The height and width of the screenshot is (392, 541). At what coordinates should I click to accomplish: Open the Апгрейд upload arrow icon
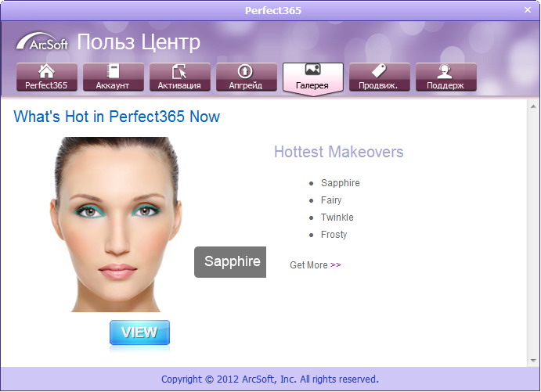tap(245, 71)
